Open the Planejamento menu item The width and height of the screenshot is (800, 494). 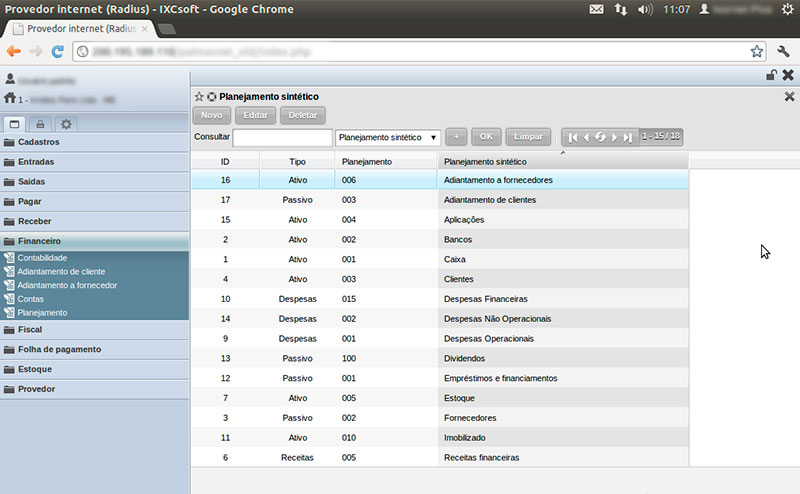coord(42,313)
